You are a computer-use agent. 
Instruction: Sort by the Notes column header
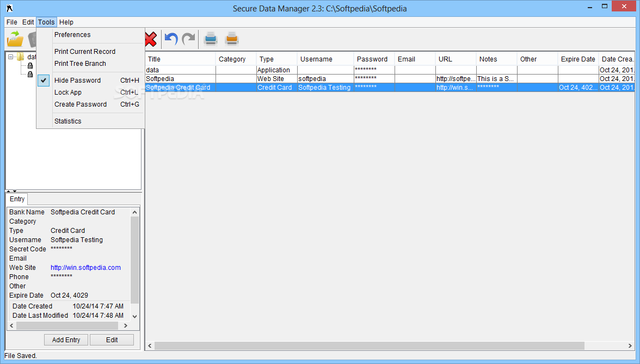(x=497, y=59)
